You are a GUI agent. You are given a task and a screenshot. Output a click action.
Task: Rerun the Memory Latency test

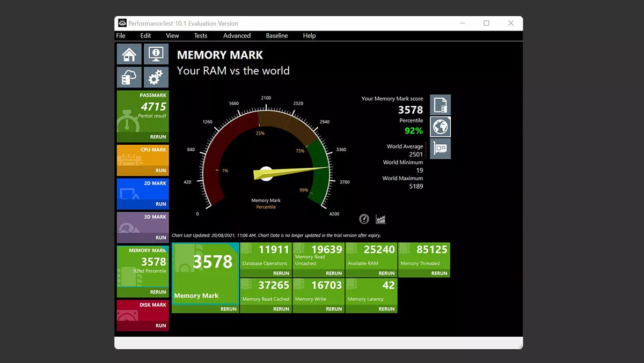386,309
